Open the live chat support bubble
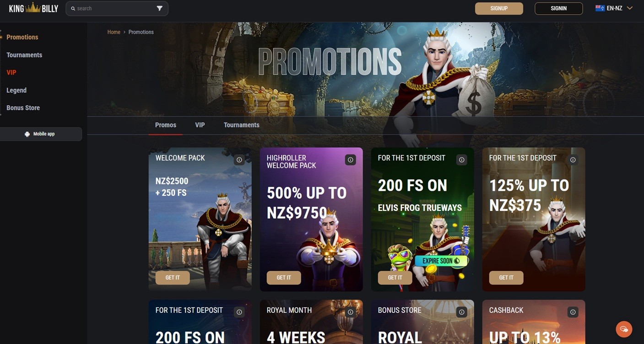 [624, 329]
